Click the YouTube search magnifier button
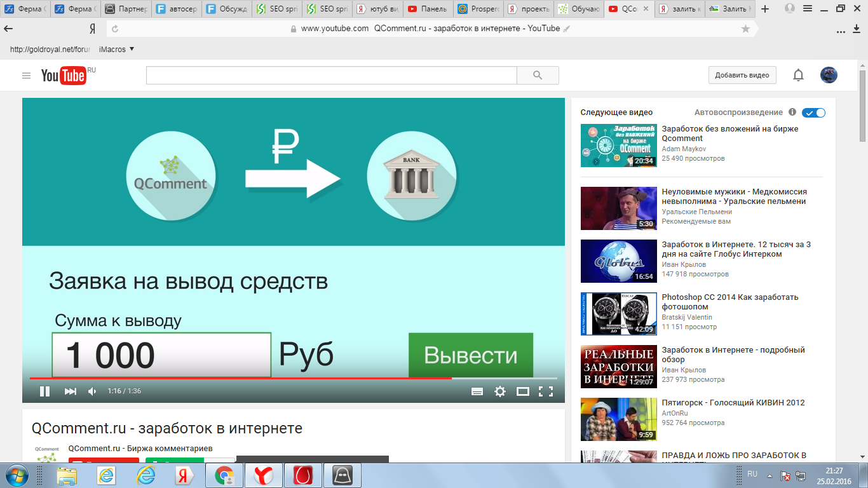The image size is (868, 488). pos(538,75)
